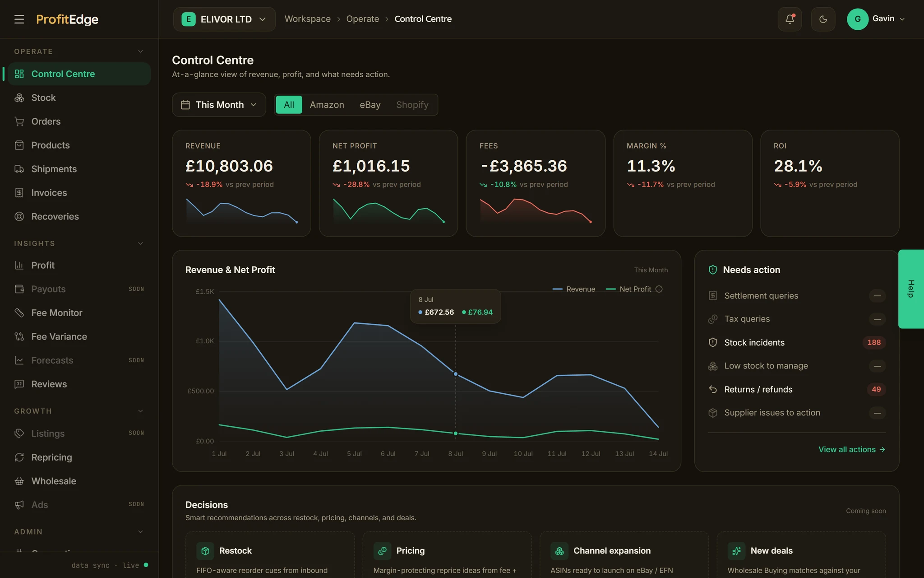The height and width of the screenshot is (578, 924).
Task: Click the Orders cart icon
Action: (x=19, y=121)
